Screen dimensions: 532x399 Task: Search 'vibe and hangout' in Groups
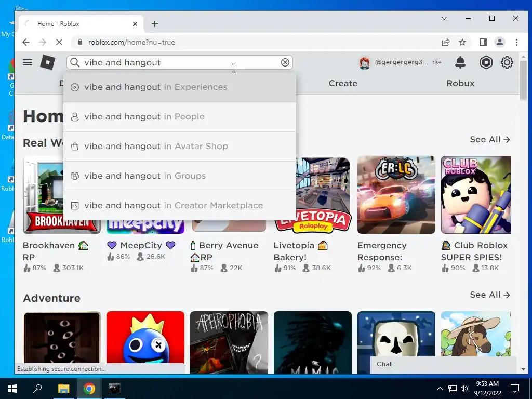pyautogui.click(x=180, y=176)
